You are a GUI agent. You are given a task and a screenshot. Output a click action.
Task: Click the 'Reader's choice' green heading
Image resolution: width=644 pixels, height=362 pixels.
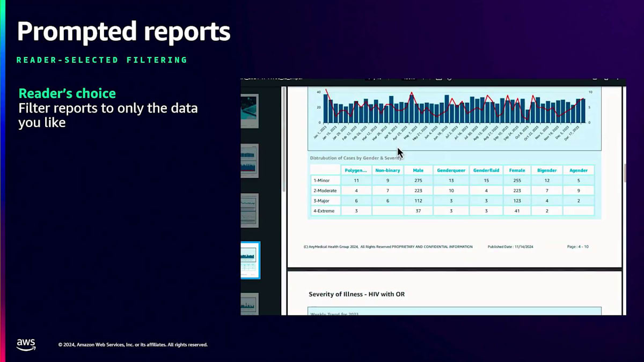[x=67, y=93]
